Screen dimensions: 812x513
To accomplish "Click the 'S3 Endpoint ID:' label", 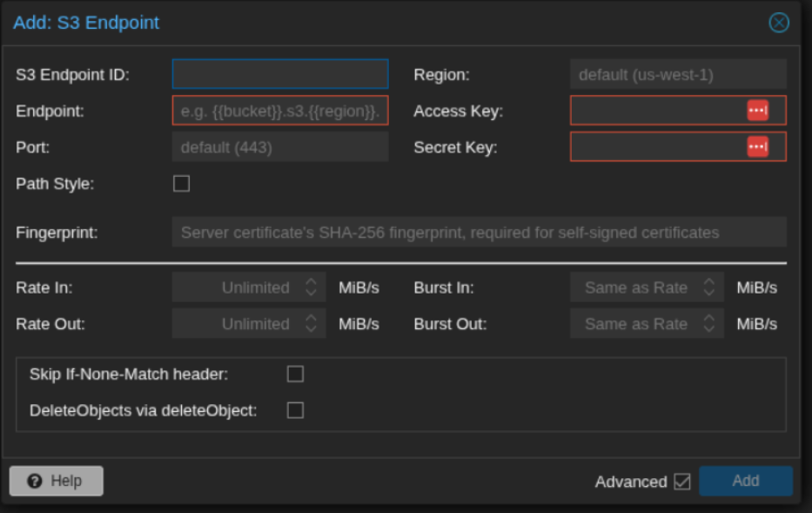I will (72, 75).
